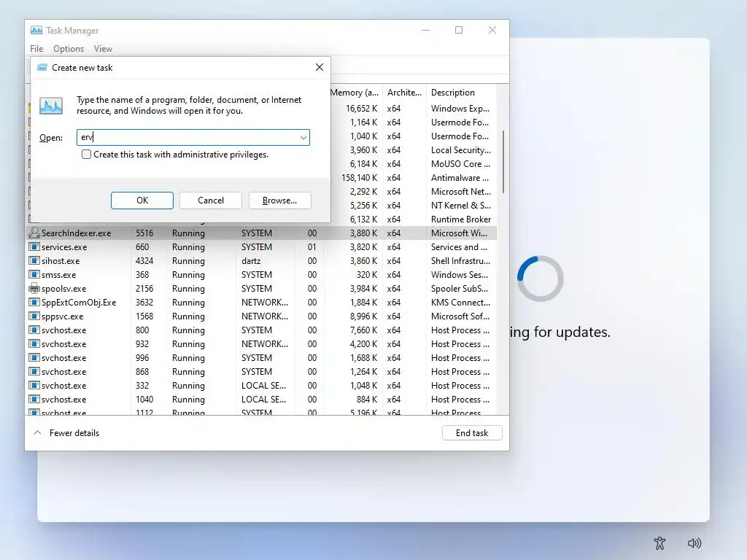Click Antimalware description cell
This screenshot has width=747, height=560.
pyautogui.click(x=460, y=178)
